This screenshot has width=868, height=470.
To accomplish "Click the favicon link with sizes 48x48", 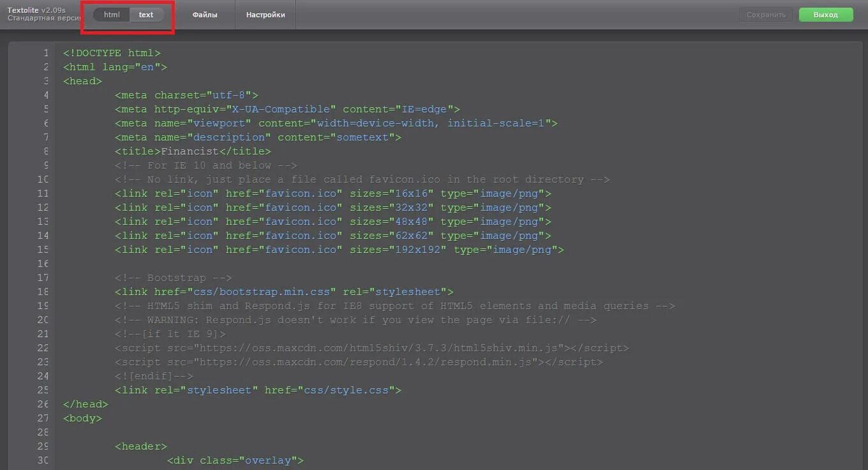I will [x=333, y=222].
